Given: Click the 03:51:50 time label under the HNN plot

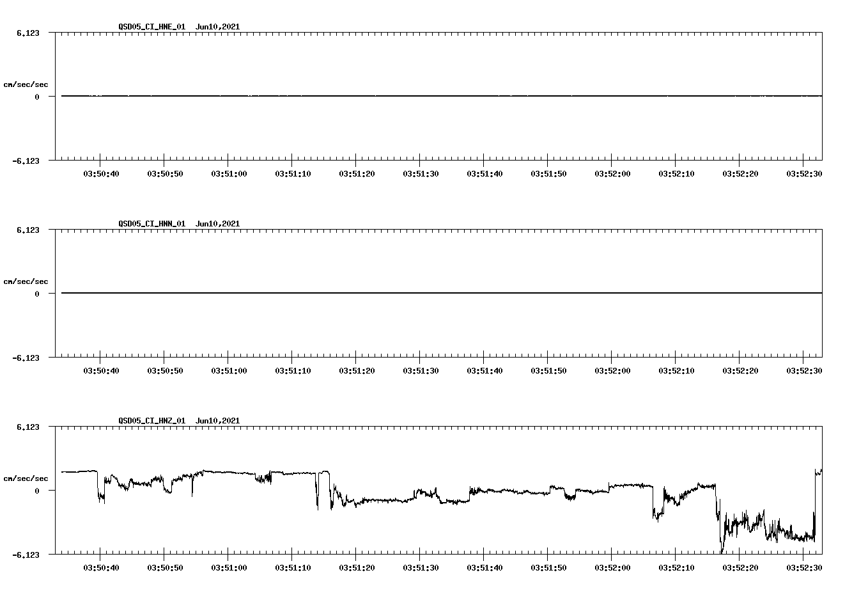Looking at the screenshot, I should click(x=548, y=371).
